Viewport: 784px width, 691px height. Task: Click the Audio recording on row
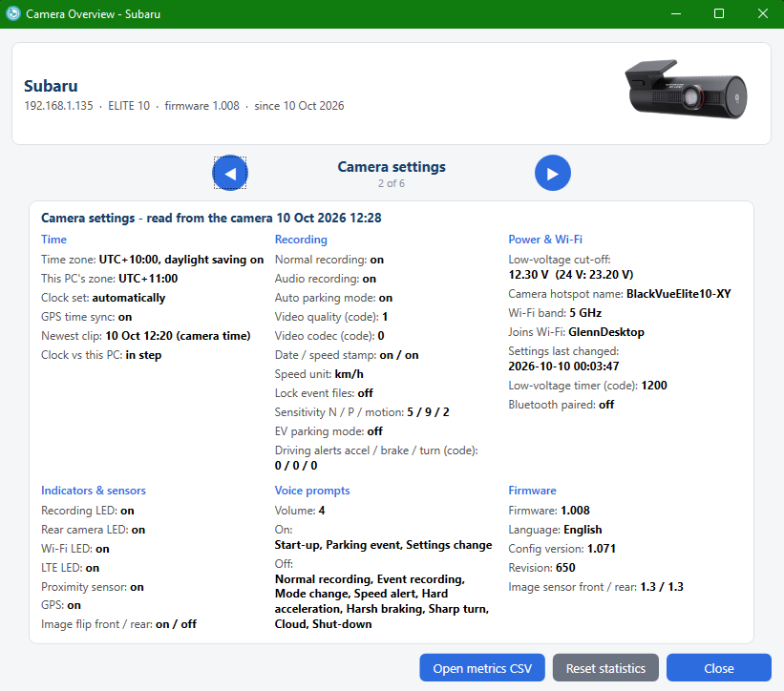point(326,279)
